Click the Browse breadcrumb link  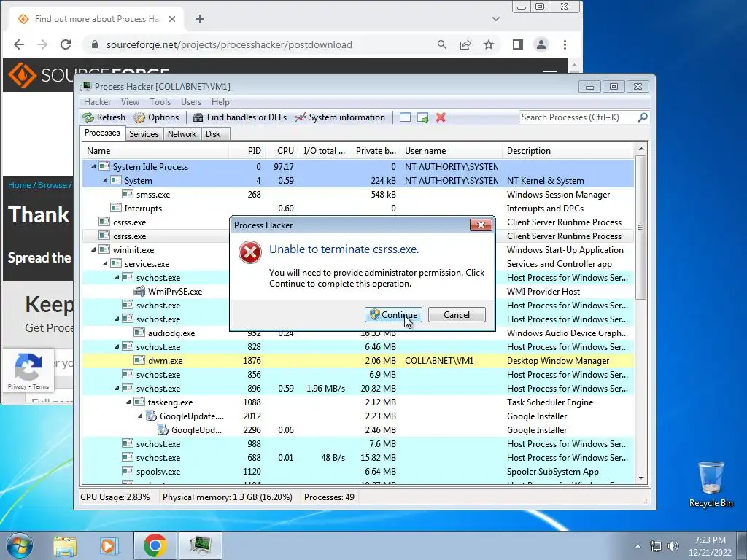click(x=53, y=185)
